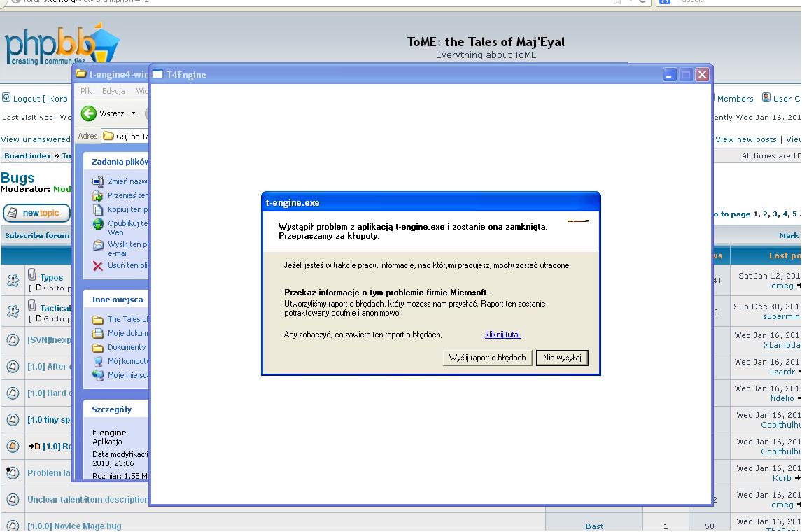The width and height of the screenshot is (802, 532).
Task: Click the address bar folder path field
Action: tap(125, 136)
